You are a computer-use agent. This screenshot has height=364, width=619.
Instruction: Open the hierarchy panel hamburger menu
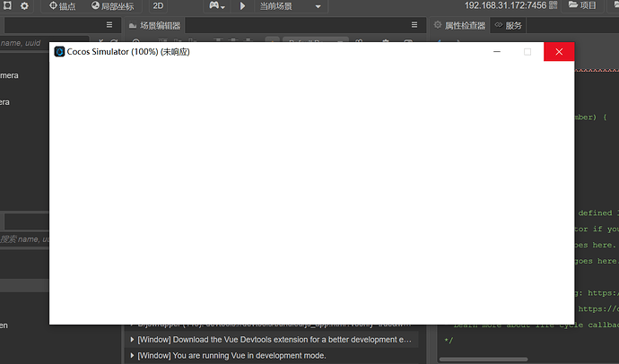click(109, 25)
